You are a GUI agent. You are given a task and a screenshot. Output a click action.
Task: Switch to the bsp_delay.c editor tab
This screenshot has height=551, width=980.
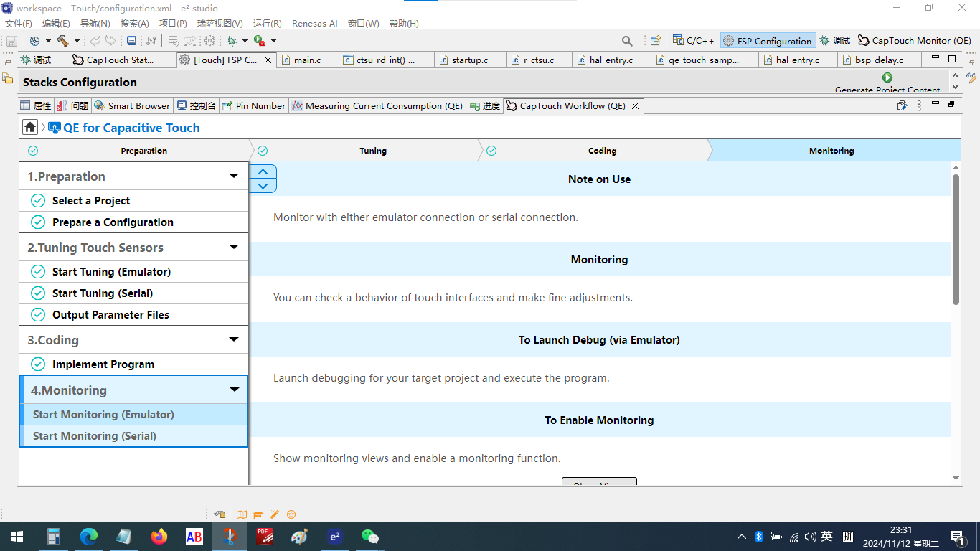pos(879,60)
